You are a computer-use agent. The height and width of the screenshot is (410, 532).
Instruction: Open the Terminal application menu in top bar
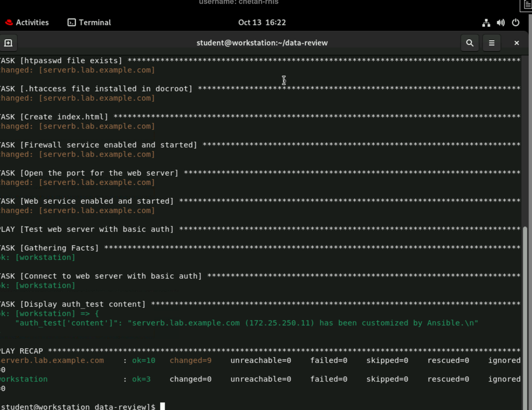pyautogui.click(x=89, y=22)
